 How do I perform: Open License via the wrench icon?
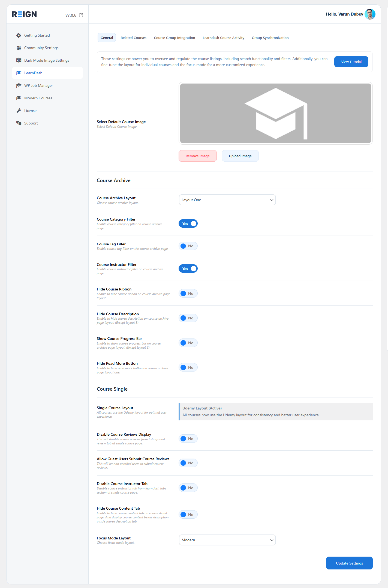(19, 111)
